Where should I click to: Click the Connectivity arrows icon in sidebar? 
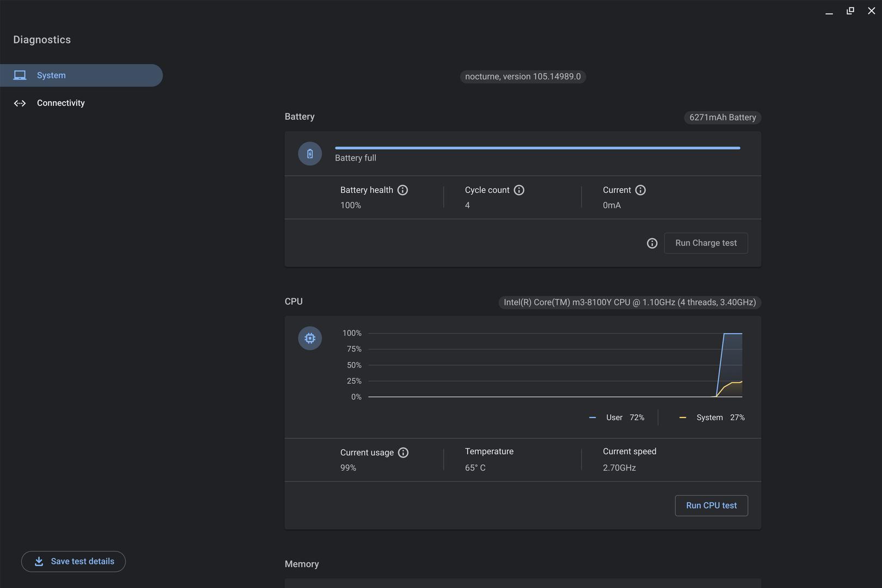coord(20,103)
